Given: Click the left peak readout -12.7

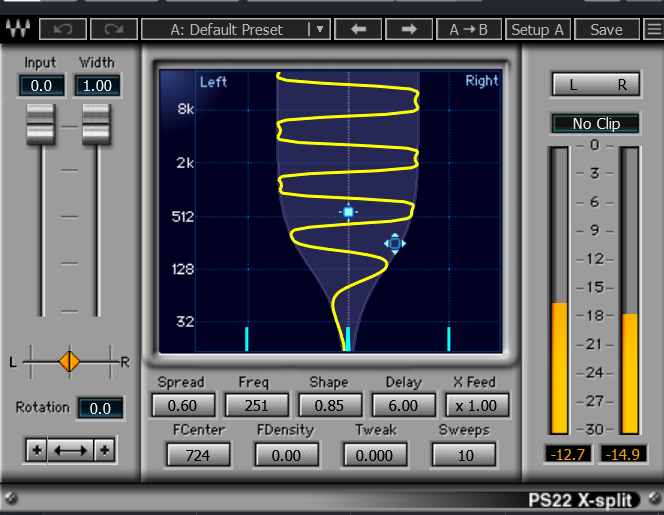Looking at the screenshot, I should [x=567, y=454].
